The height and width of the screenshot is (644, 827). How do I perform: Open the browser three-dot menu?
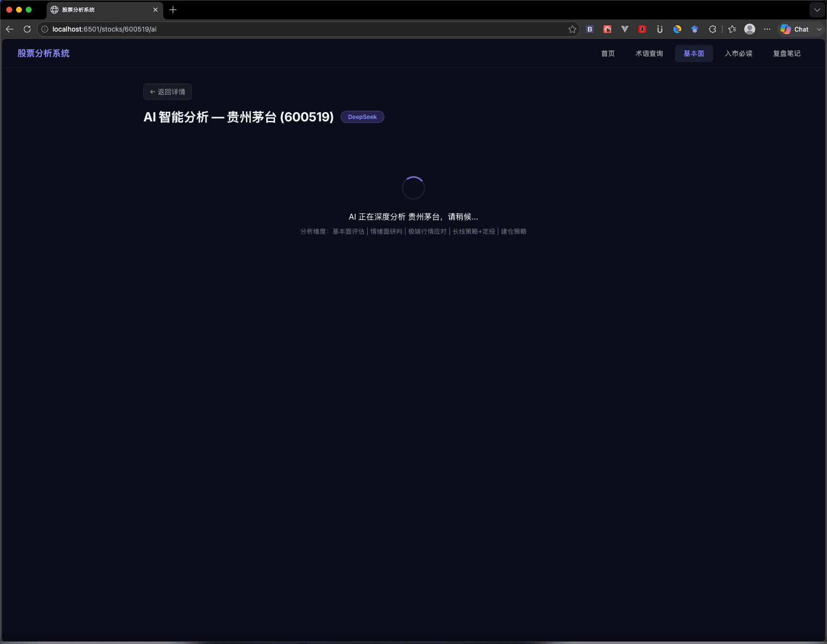click(x=767, y=29)
